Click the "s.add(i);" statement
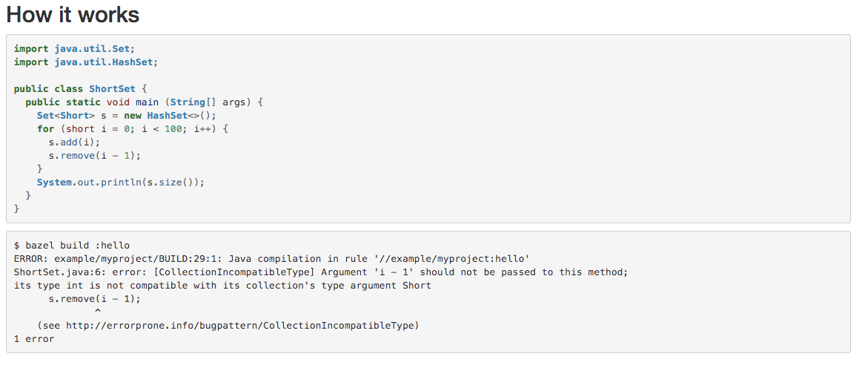This screenshot has height=368, width=868. tap(74, 142)
